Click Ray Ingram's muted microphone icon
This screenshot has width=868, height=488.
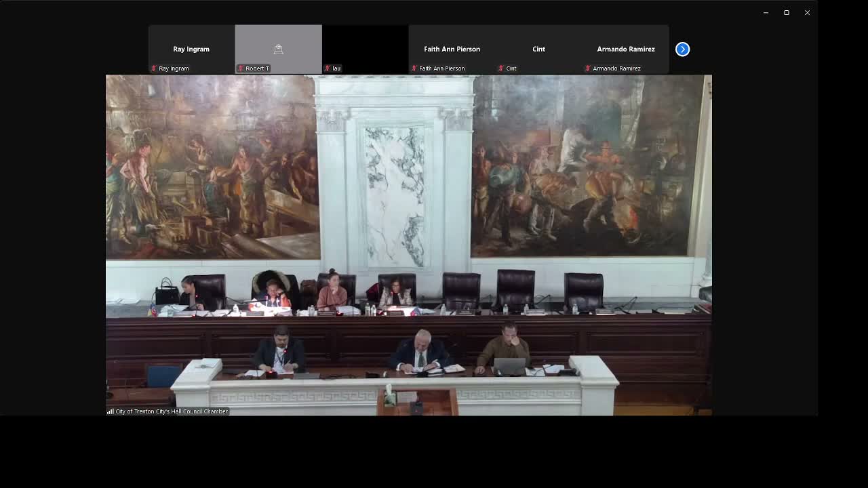(x=153, y=68)
